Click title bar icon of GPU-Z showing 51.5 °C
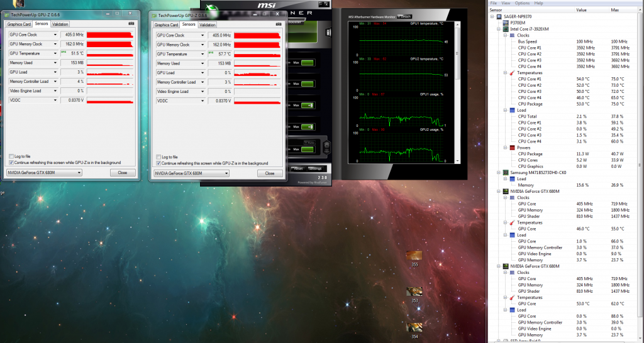 coord(7,15)
